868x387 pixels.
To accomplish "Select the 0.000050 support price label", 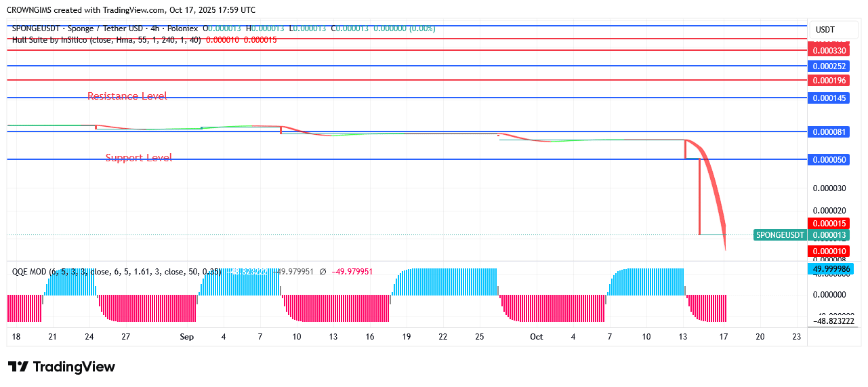I will (x=829, y=159).
